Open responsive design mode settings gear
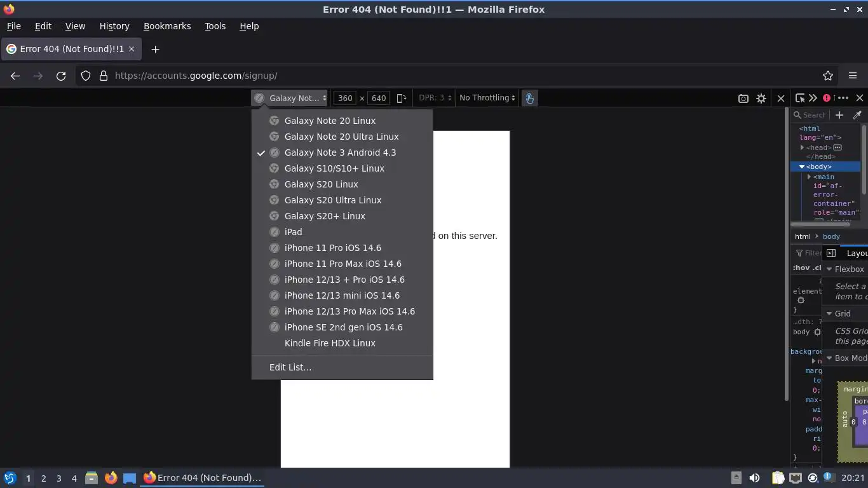The width and height of the screenshot is (868, 488). tap(761, 98)
